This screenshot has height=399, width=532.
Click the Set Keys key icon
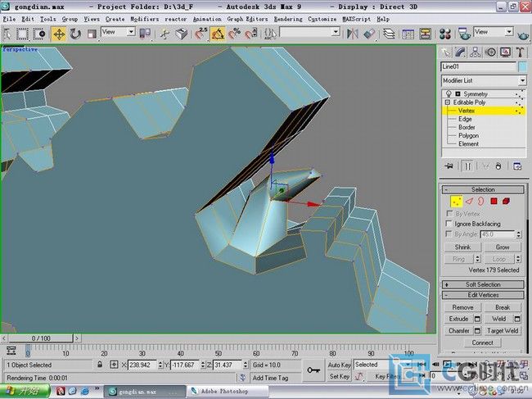point(313,370)
